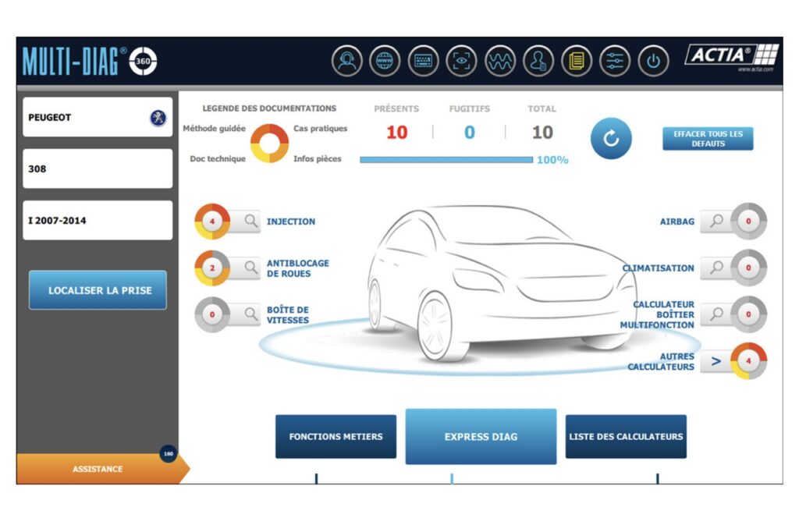Screen dimensions: 799x532
Task: Open the settings sliders icon
Action: [615, 61]
